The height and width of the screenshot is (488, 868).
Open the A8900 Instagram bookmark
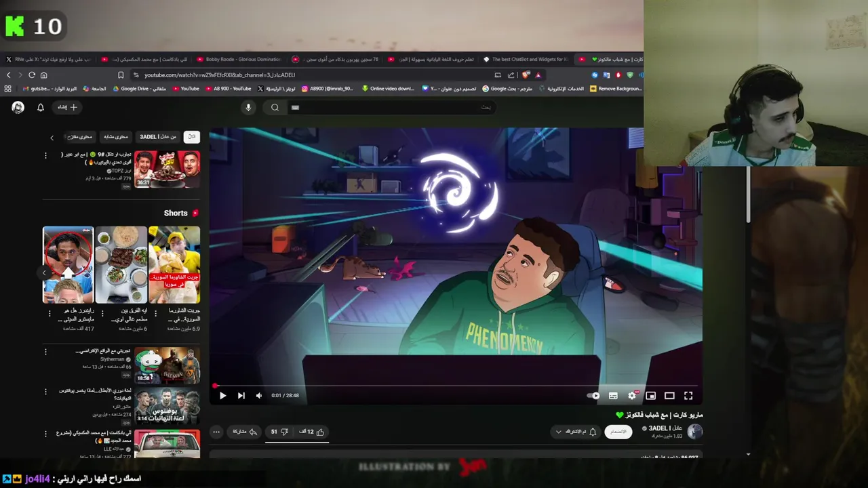point(328,89)
